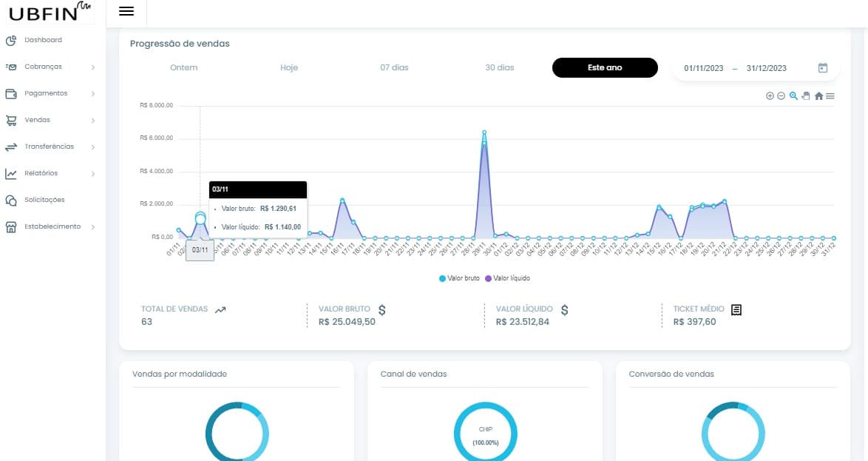Click the Dashboard pie chart icon
The image size is (868, 461).
(11, 41)
